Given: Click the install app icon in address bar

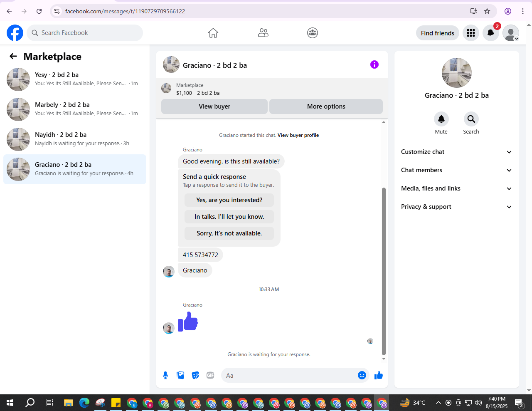Looking at the screenshot, I should coord(474,11).
